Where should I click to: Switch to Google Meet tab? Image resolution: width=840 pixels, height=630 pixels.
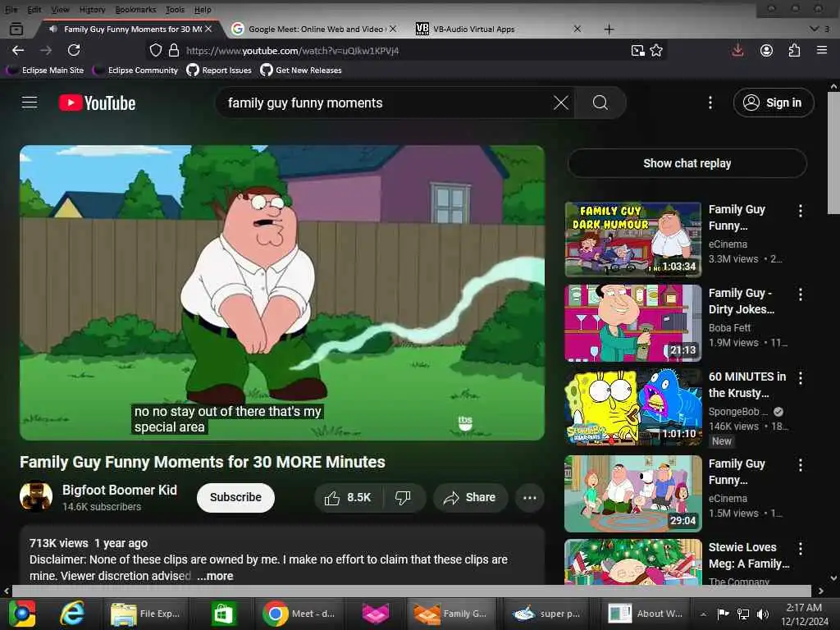pyautogui.click(x=313, y=29)
